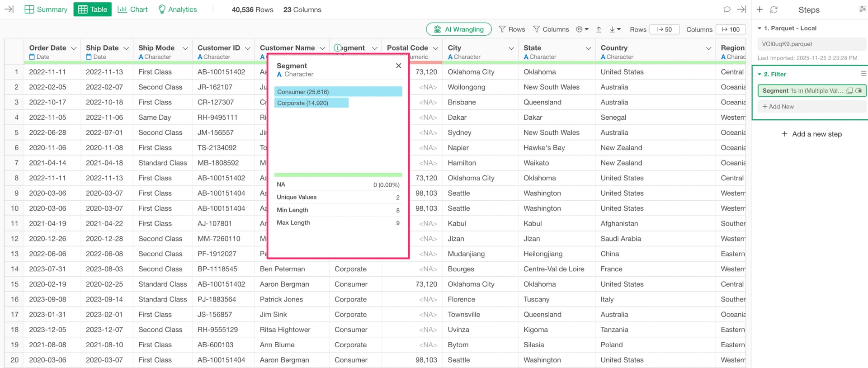Toggle the Segment filter enable switch
The width and height of the screenshot is (868, 368).
coord(859,91)
